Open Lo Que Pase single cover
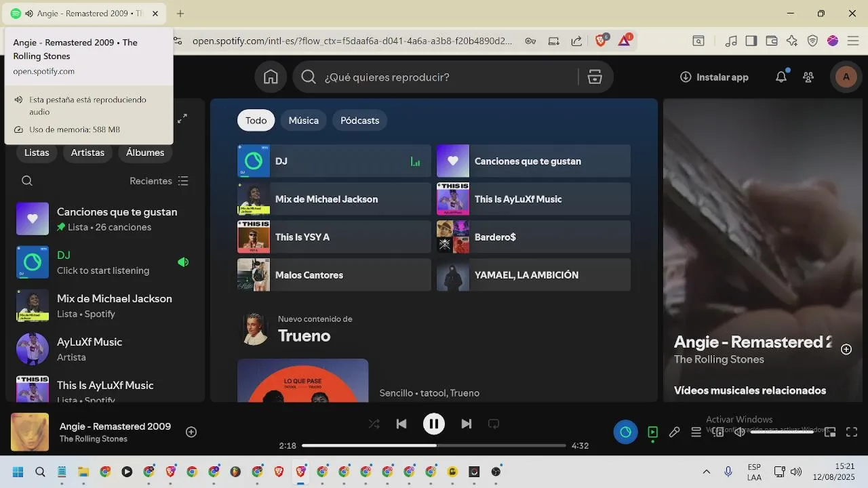The height and width of the screenshot is (488, 868). coord(303,380)
